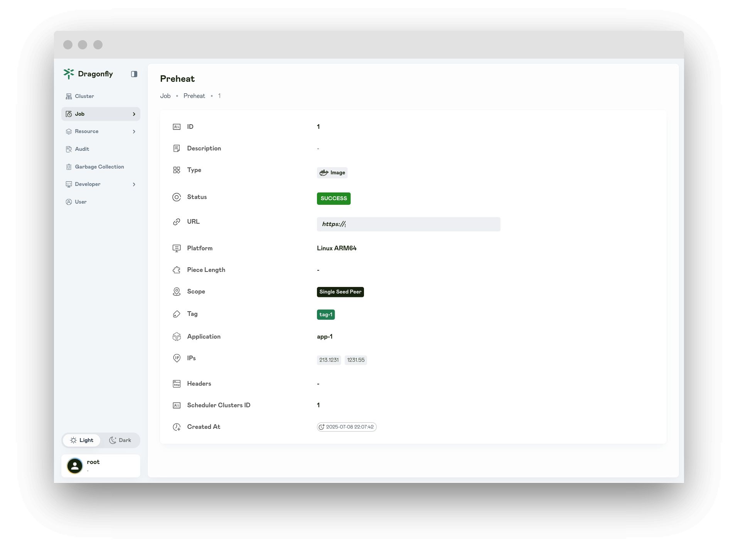
Task: Expand the Job menu chevron
Action: (134, 114)
